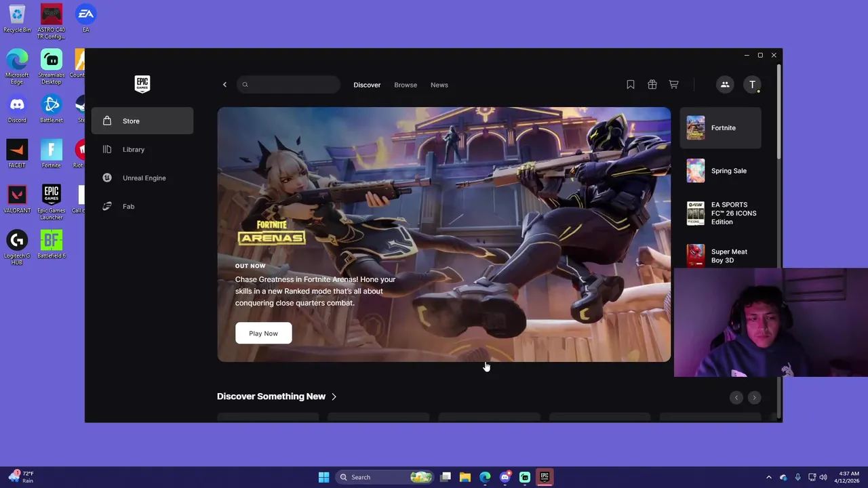Open Epic Games Launcher desktop shortcut
The width and height of the screenshot is (868, 488).
[x=51, y=202]
